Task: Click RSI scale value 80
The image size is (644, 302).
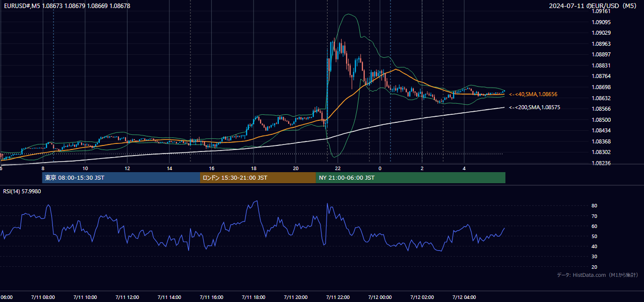Action: [595, 206]
